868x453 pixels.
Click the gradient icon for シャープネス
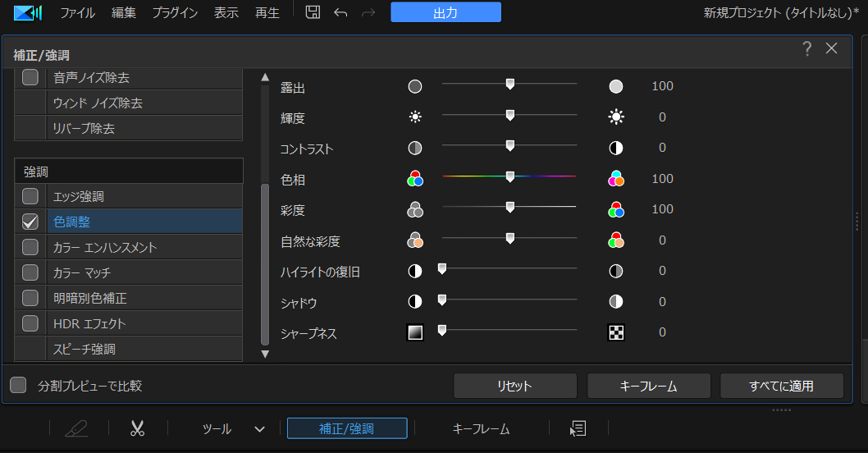click(x=415, y=332)
